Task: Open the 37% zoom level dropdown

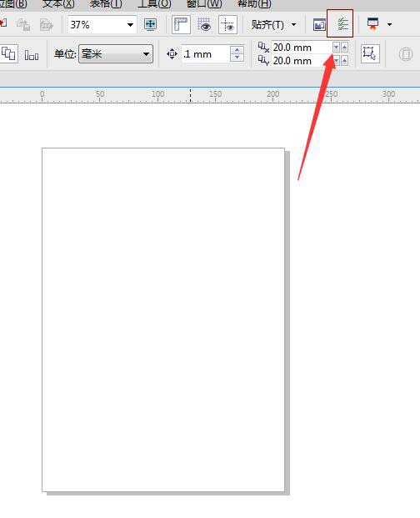Action: coord(130,25)
